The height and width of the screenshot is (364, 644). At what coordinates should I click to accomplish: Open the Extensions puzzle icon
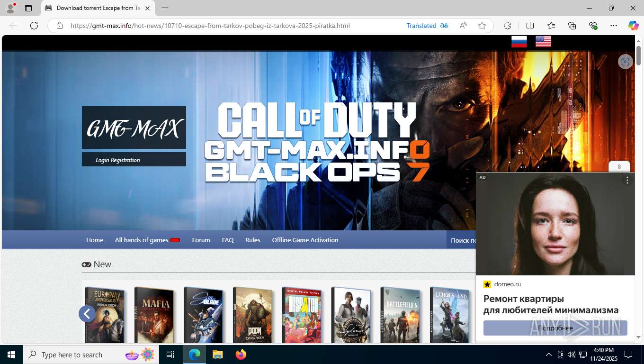(x=507, y=26)
